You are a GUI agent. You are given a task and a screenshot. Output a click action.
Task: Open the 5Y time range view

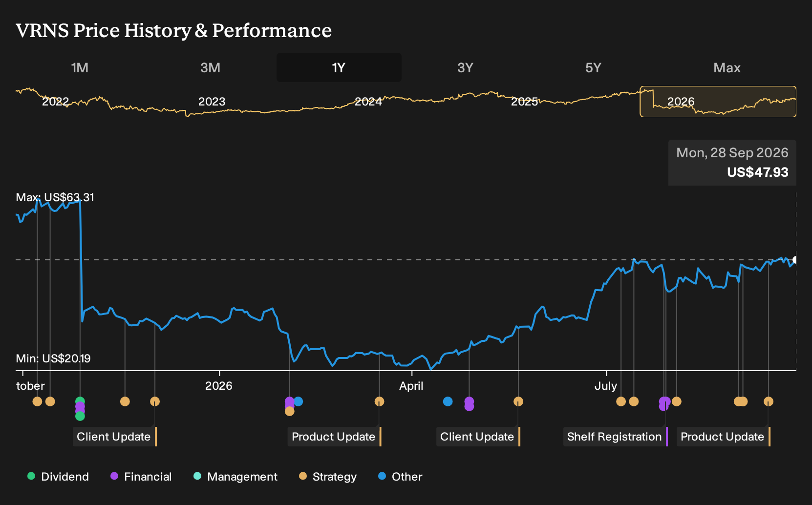tap(593, 67)
